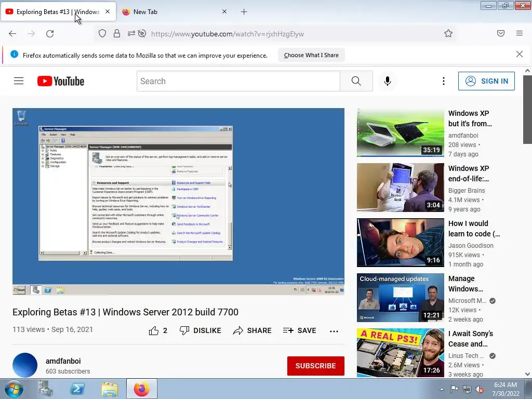Open the Bigger Brains channel name
Image resolution: width=532 pixels, height=399 pixels.
(x=467, y=190)
